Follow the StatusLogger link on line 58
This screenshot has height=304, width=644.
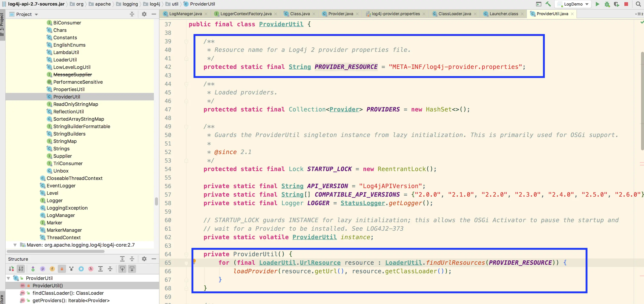[363, 203]
